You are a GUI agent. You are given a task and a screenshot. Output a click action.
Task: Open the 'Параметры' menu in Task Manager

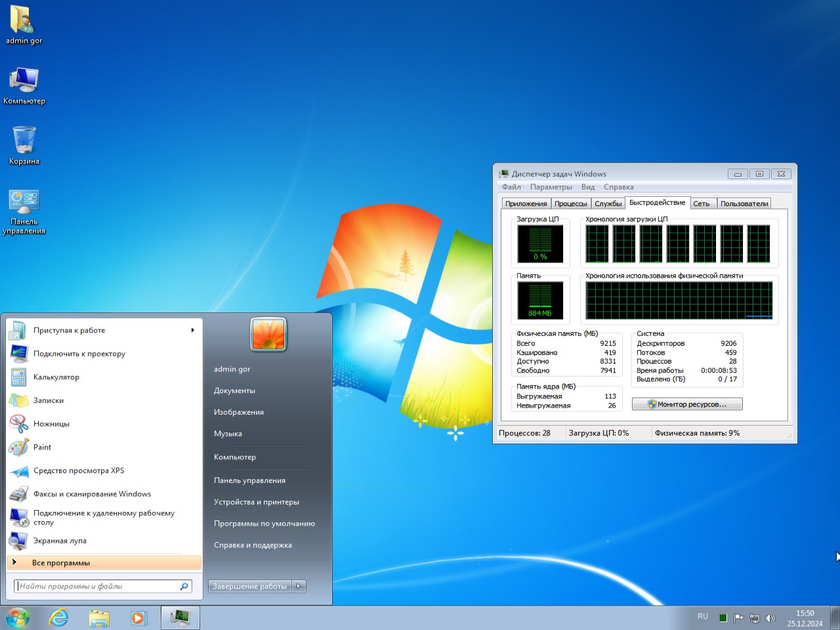[x=551, y=187]
